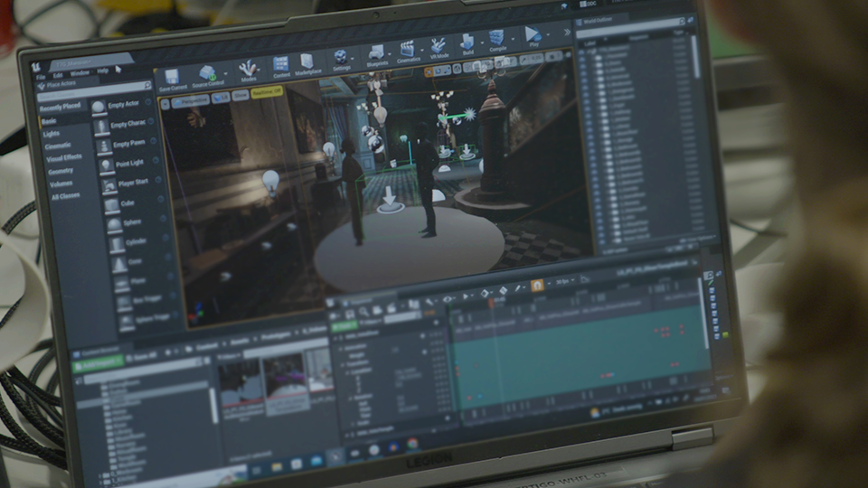Expand the toolbar overflow chevrons
Viewport: 868px width, 488px height.
tap(567, 33)
